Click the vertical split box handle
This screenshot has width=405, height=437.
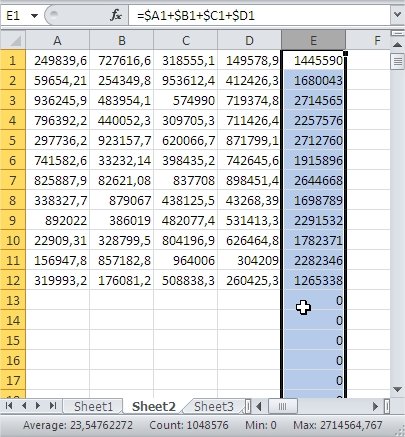point(397,33)
